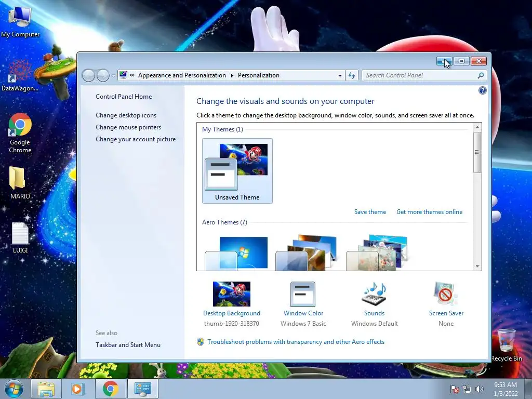Open Windows Explorer from the taskbar

click(46, 389)
